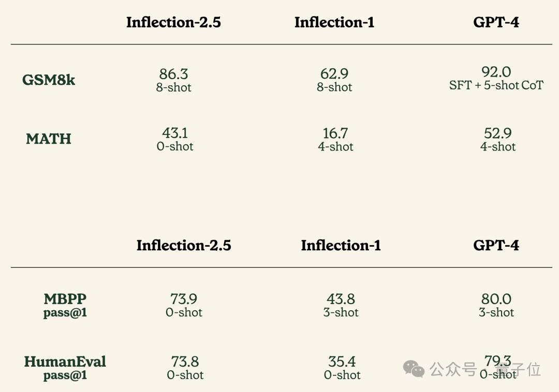This screenshot has height=392, width=559.
Task: Click the 92.0 SFT + 5-shot CoT cell
Action: pos(496,78)
